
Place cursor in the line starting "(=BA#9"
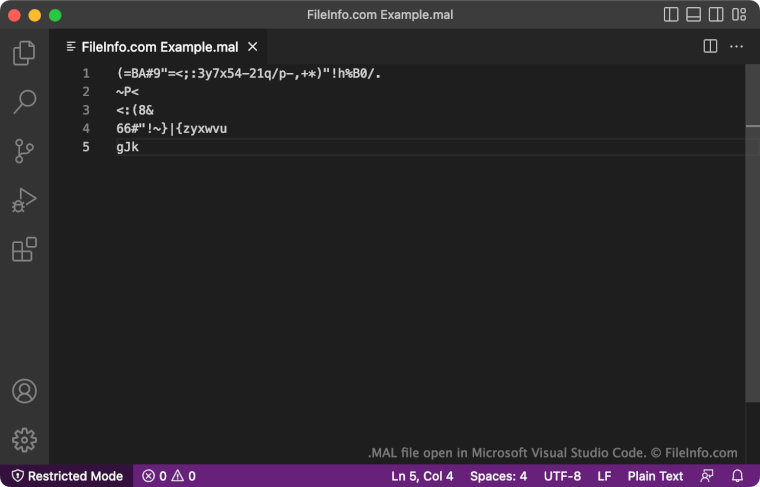pyautogui.click(x=249, y=74)
